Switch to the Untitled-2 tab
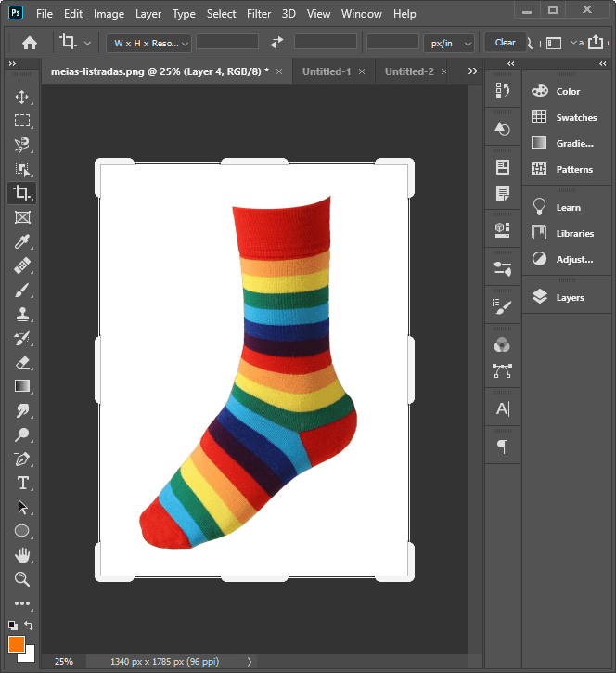Viewport: 616px width, 673px height. coord(409,71)
